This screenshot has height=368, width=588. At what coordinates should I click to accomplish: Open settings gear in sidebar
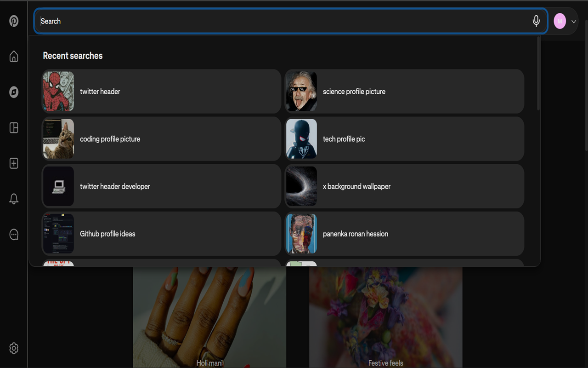click(14, 348)
